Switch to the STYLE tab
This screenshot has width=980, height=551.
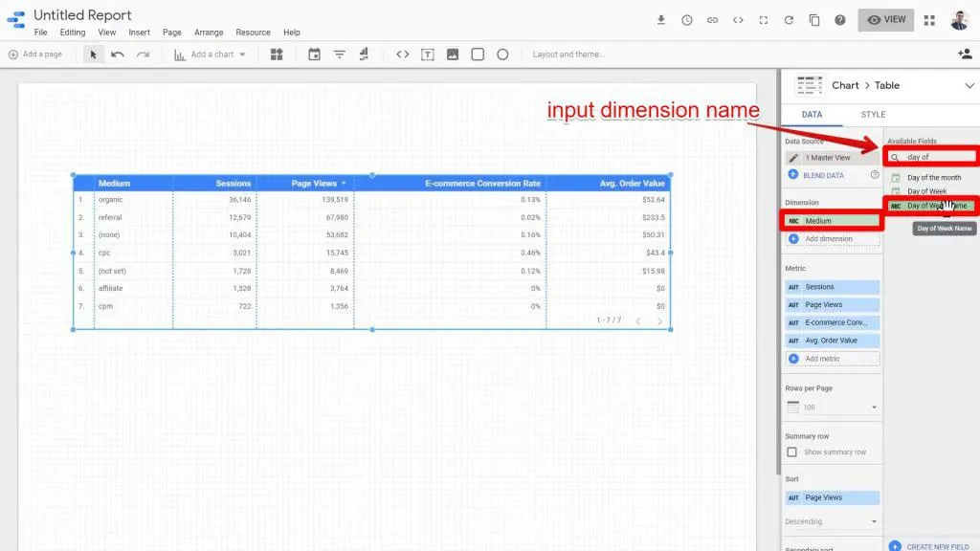[x=872, y=113]
